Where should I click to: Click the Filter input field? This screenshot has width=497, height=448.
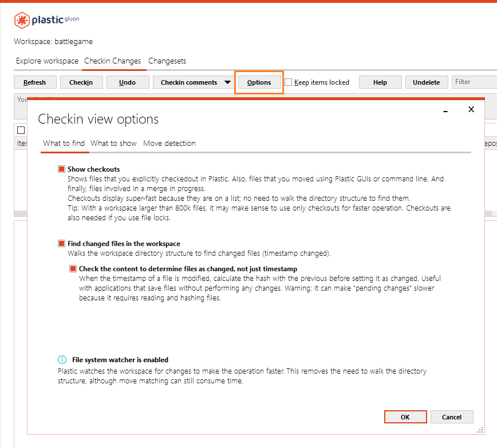click(x=474, y=82)
